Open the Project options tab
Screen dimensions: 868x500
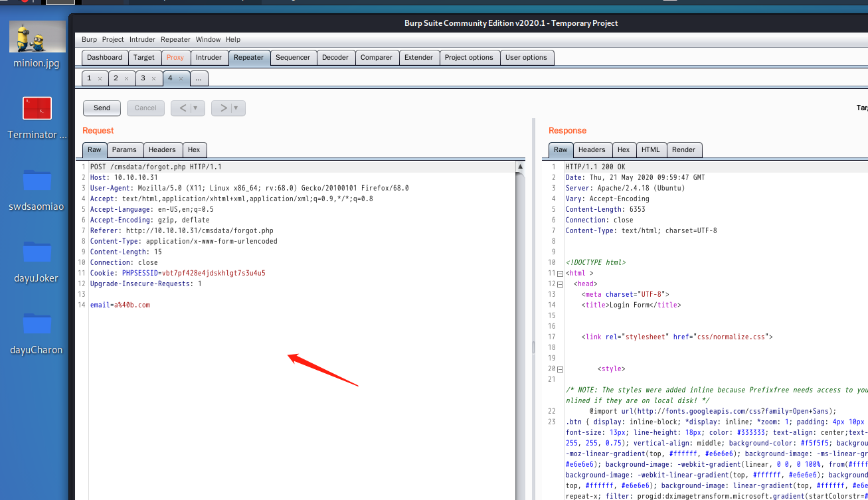pos(469,57)
